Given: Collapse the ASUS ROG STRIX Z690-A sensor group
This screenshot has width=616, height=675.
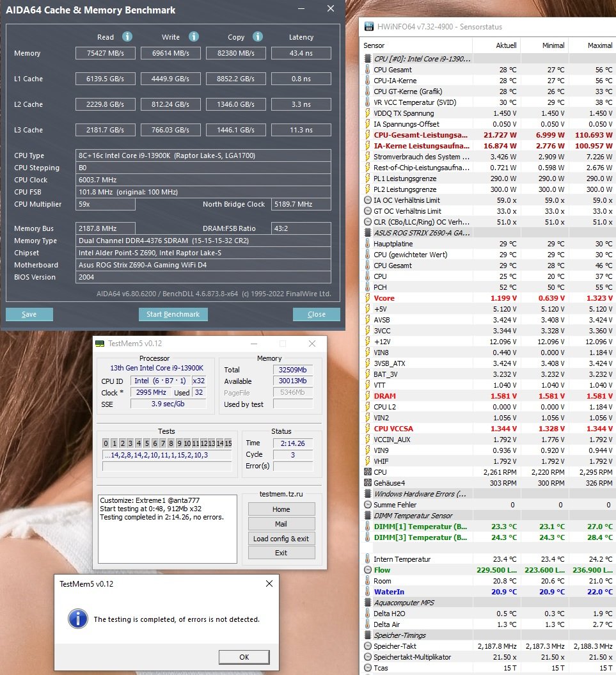Looking at the screenshot, I should (x=368, y=233).
